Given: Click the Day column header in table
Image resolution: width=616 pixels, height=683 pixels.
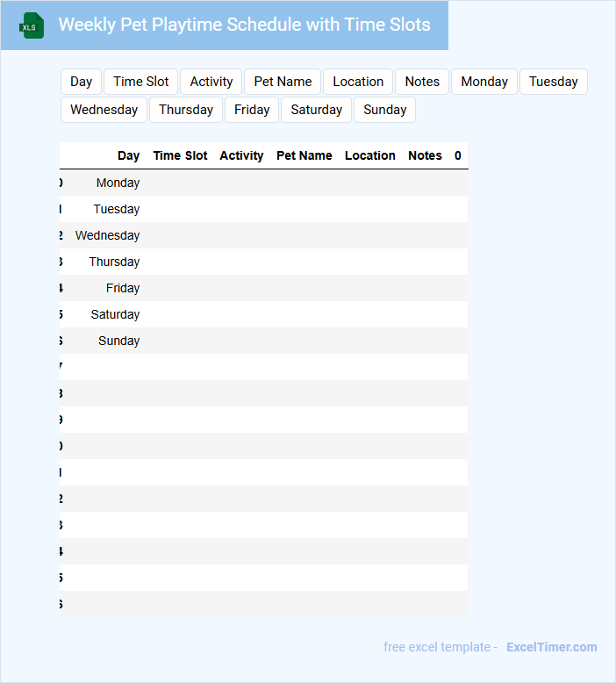Looking at the screenshot, I should (x=128, y=155).
